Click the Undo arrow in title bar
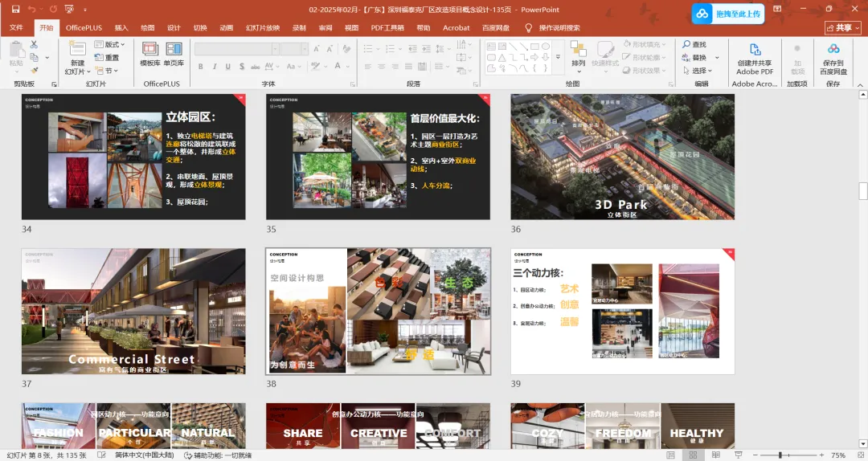The width and height of the screenshot is (868, 461). tap(31, 10)
